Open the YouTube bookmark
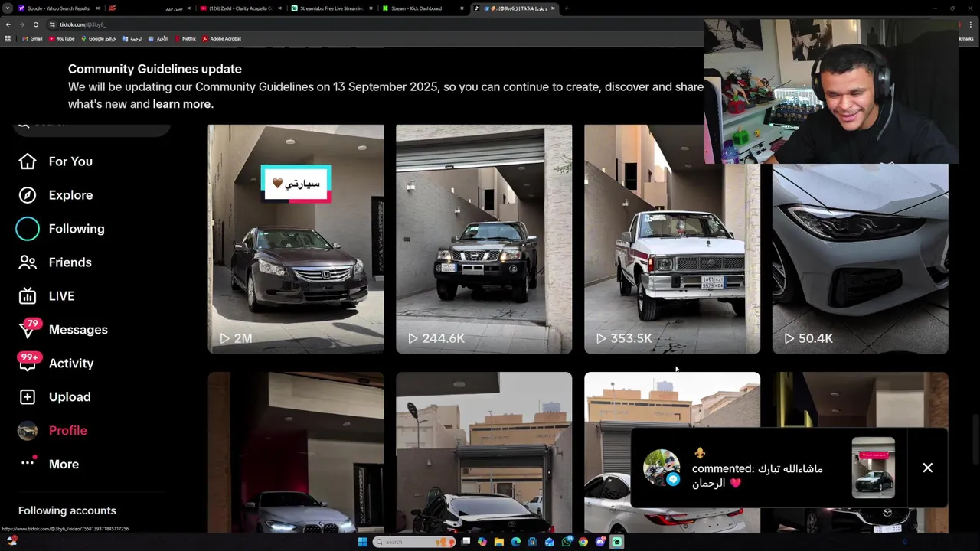 tap(61, 38)
